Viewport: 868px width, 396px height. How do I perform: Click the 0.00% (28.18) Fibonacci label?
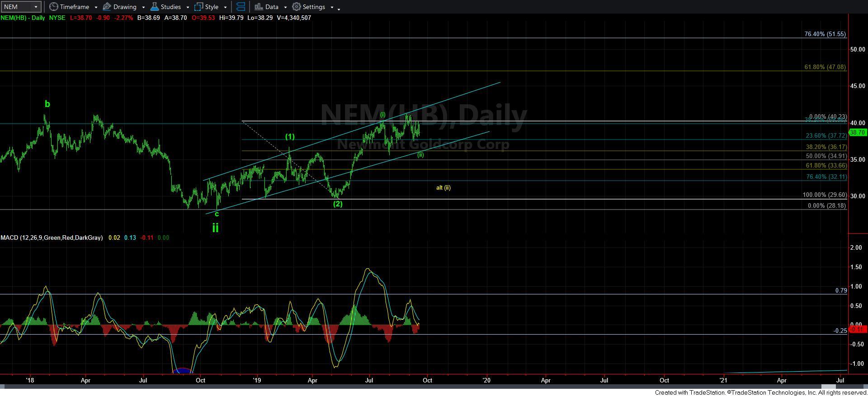pyautogui.click(x=827, y=205)
